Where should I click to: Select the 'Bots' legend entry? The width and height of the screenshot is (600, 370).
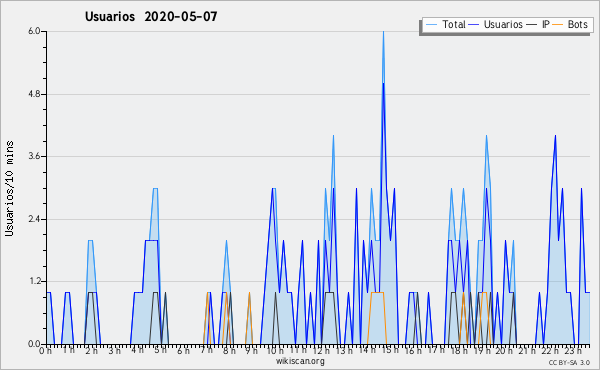(577, 24)
